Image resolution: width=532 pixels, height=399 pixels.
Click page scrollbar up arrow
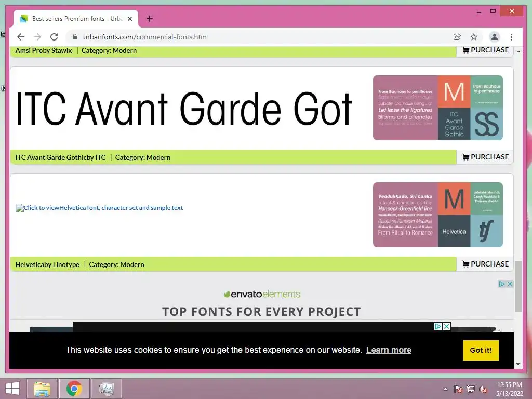pos(518,51)
